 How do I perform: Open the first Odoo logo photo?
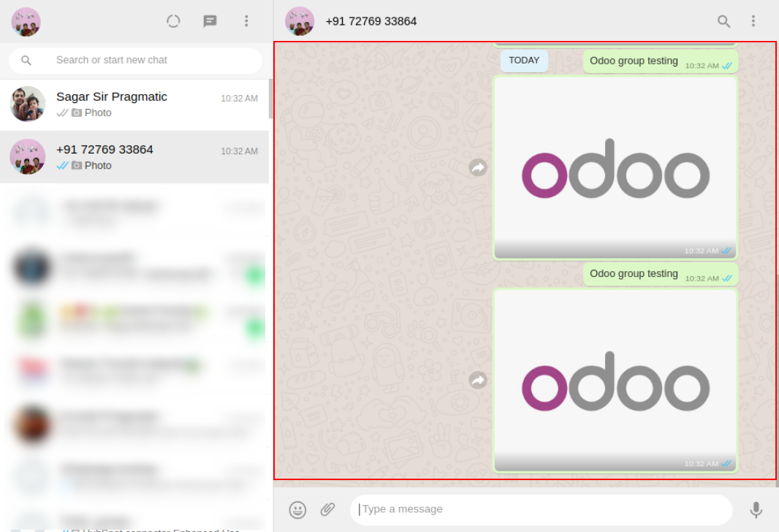coord(615,168)
